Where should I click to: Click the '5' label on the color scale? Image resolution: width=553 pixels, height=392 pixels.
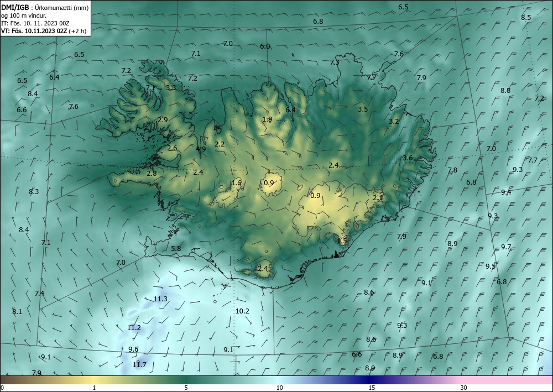click(186, 388)
